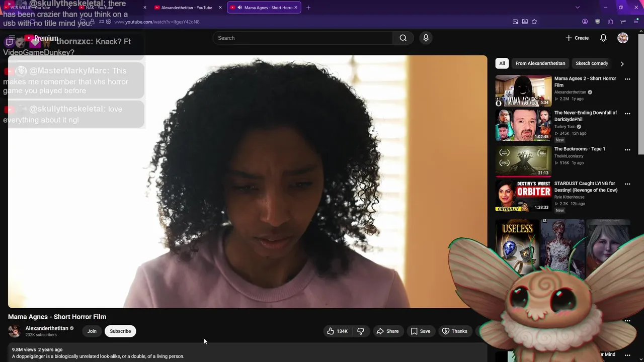
Task: Click The Backrooms - Tape 1 title
Action: coord(580,149)
